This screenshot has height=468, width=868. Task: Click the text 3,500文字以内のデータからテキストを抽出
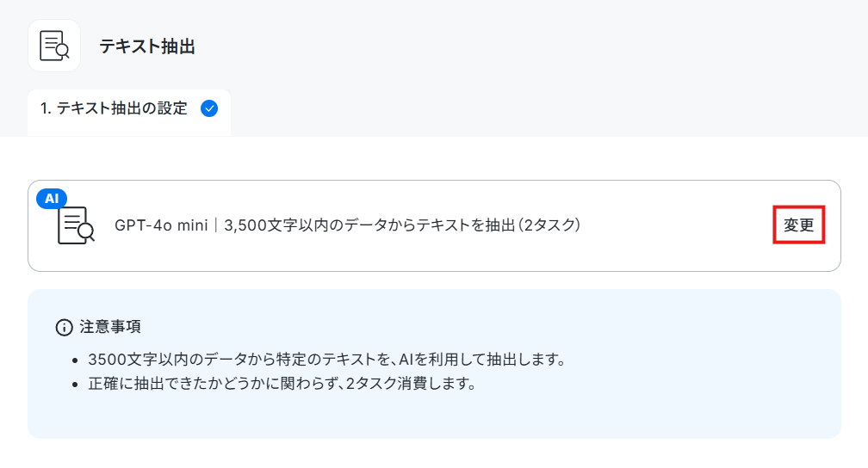click(369, 225)
